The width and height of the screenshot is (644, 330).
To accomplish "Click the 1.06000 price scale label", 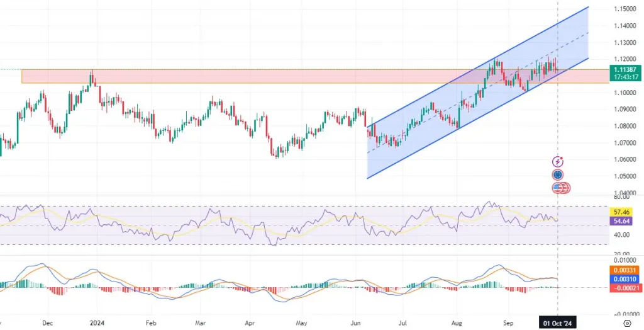I will (625, 160).
